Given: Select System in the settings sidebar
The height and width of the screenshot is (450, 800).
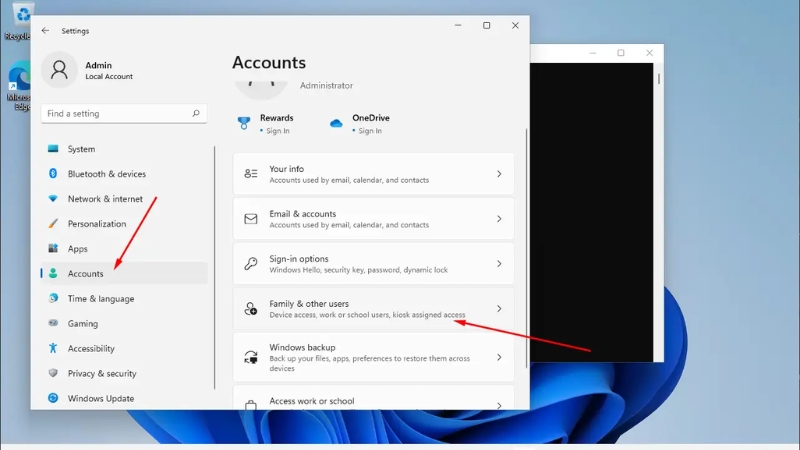Looking at the screenshot, I should coord(81,149).
